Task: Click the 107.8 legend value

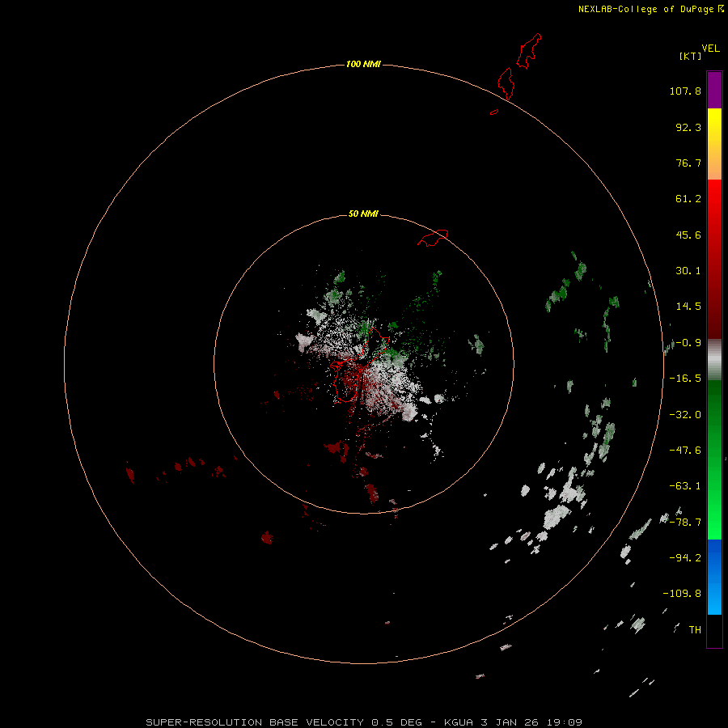Action: pos(685,91)
